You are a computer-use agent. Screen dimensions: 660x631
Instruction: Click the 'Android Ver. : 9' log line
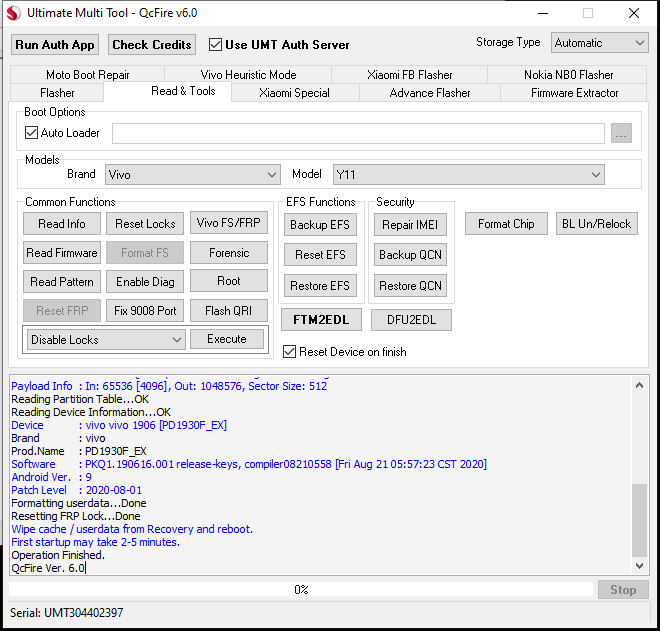[51, 477]
